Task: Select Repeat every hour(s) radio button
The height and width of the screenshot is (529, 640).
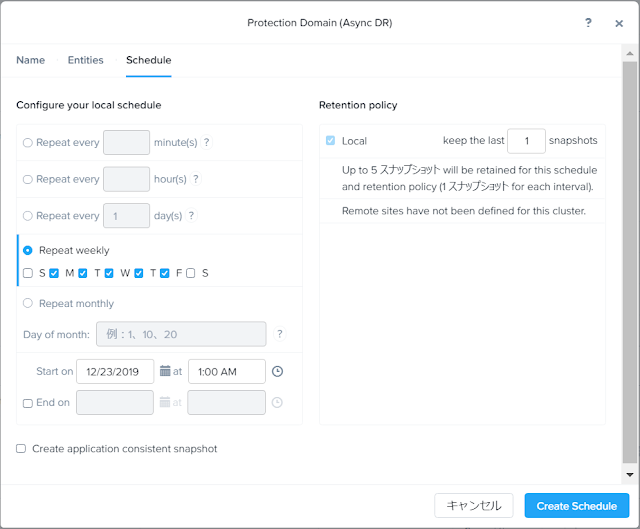Action: (28, 179)
